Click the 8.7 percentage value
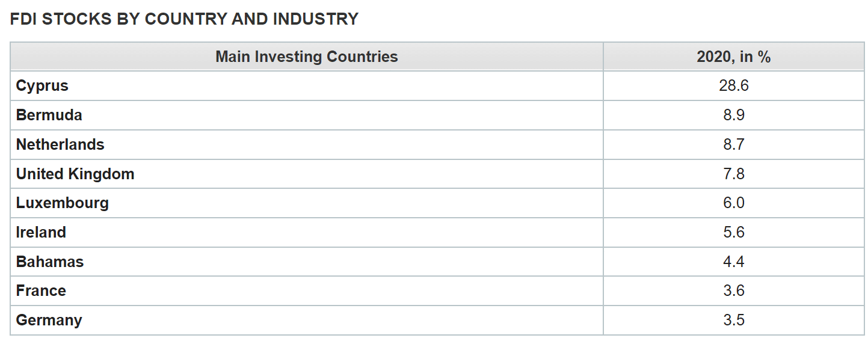Viewport: 868px width, 341px height. (733, 144)
